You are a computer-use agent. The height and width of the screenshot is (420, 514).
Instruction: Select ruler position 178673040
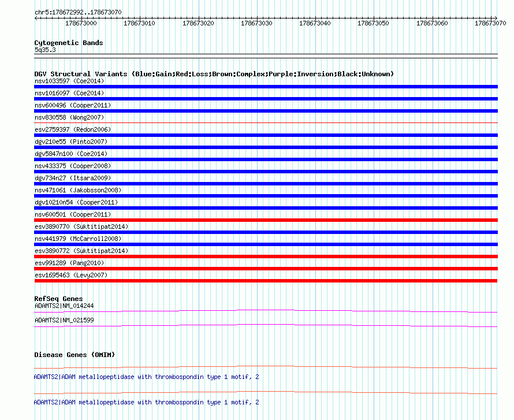point(315,23)
